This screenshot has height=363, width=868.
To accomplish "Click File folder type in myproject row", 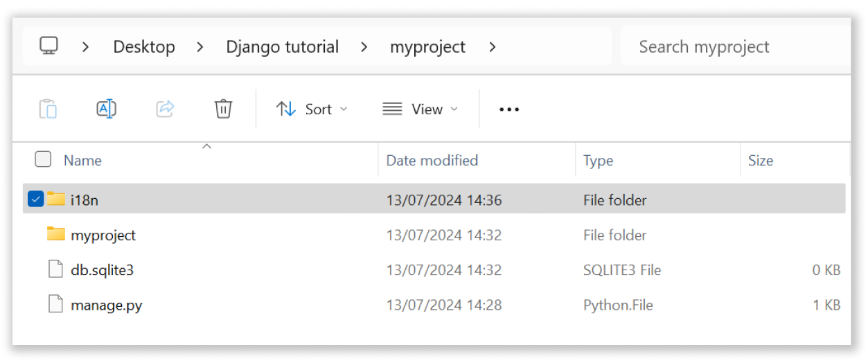I will tap(615, 235).
